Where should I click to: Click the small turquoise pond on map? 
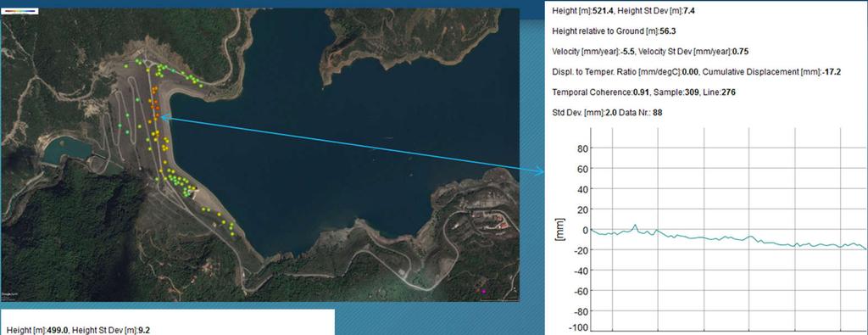coord(66,150)
